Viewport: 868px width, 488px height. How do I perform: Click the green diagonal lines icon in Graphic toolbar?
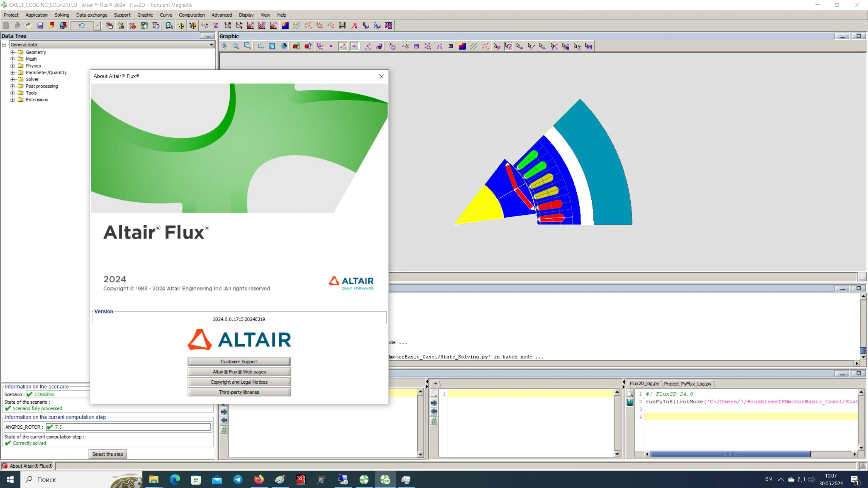(474, 46)
